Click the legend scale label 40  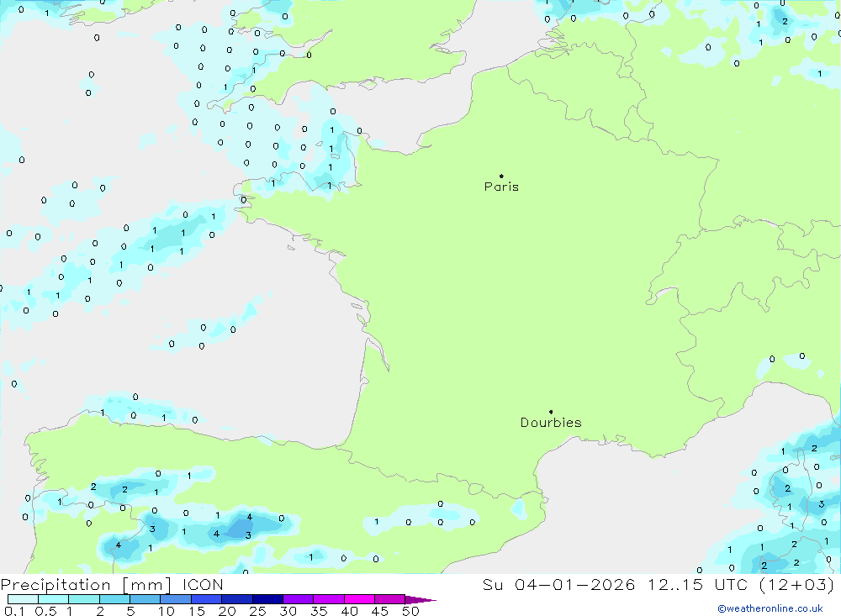click(x=349, y=611)
